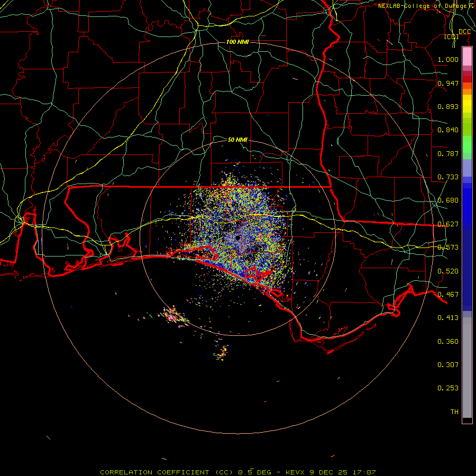Click the 50 NMI range ring label
This screenshot has width=476, height=476.
[237, 140]
